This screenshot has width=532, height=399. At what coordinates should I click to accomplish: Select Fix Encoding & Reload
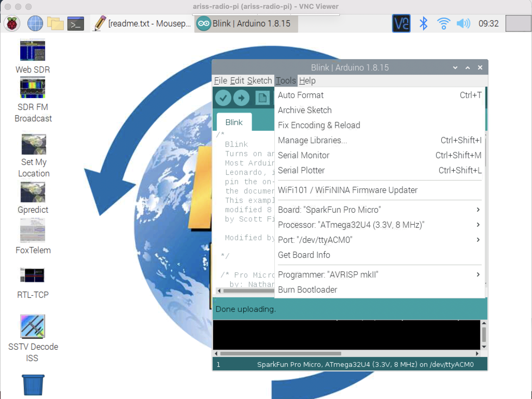tap(380, 125)
